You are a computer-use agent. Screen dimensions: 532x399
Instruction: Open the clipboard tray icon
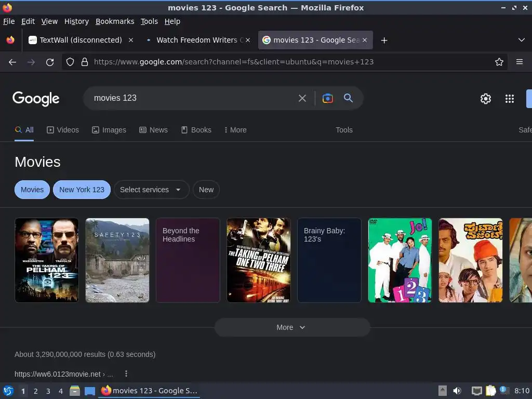click(490, 391)
